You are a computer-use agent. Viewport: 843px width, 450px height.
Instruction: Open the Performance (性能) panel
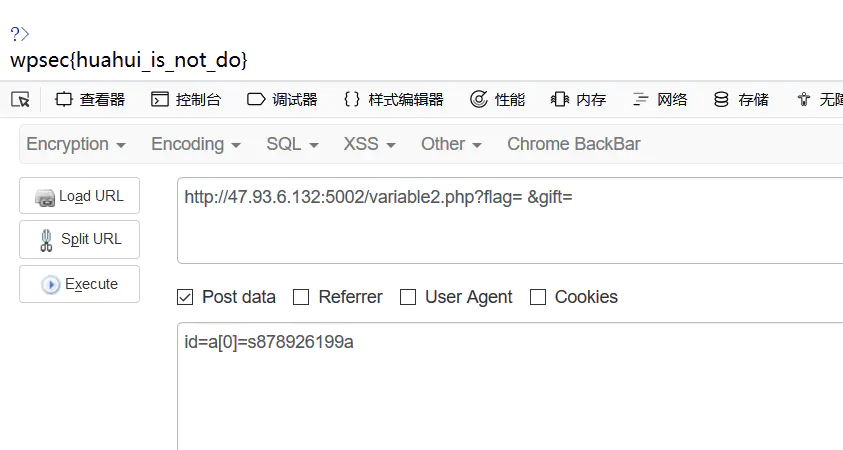(497, 99)
